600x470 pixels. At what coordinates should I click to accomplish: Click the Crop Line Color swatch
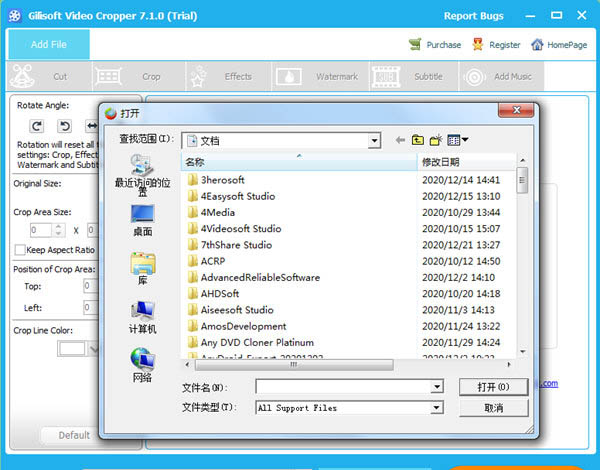click(72, 349)
